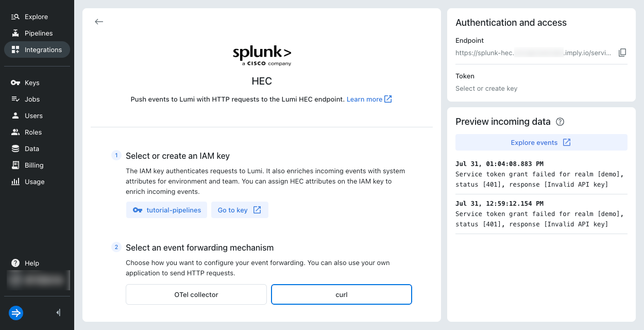Click the help icon beside Preview incoming data

561,122
